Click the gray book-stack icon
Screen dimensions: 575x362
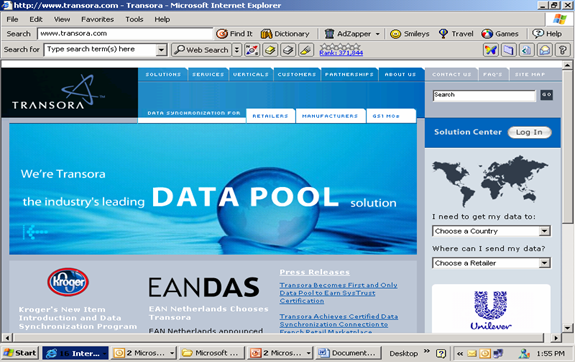point(288,50)
